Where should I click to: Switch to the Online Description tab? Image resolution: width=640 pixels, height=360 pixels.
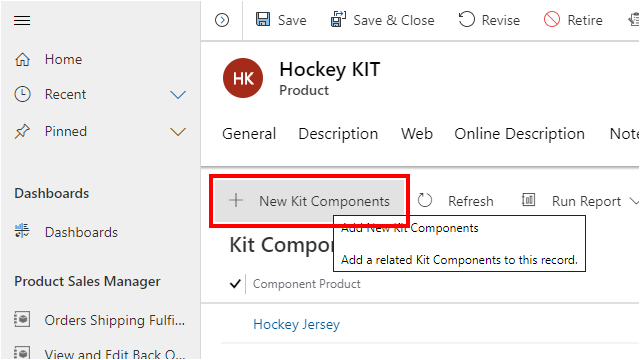(x=519, y=134)
